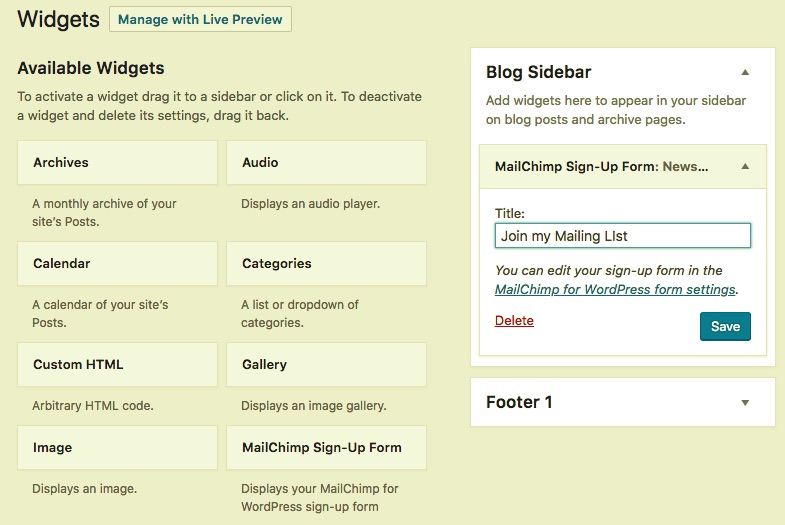Click the 'Displays an image.' description
Image resolution: width=785 pixels, height=525 pixels.
click(85, 488)
